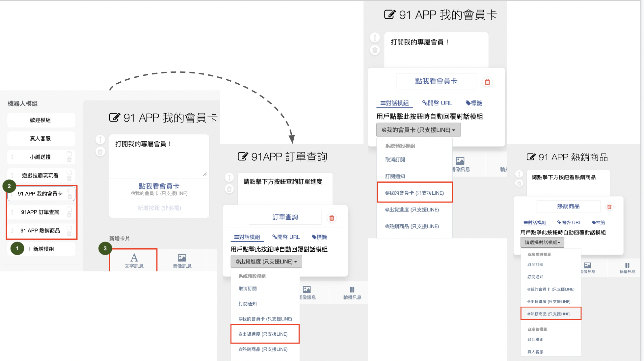Switch to 對話模組 tab in 熱銷商品 panel
644x361 pixels.
[x=535, y=223]
